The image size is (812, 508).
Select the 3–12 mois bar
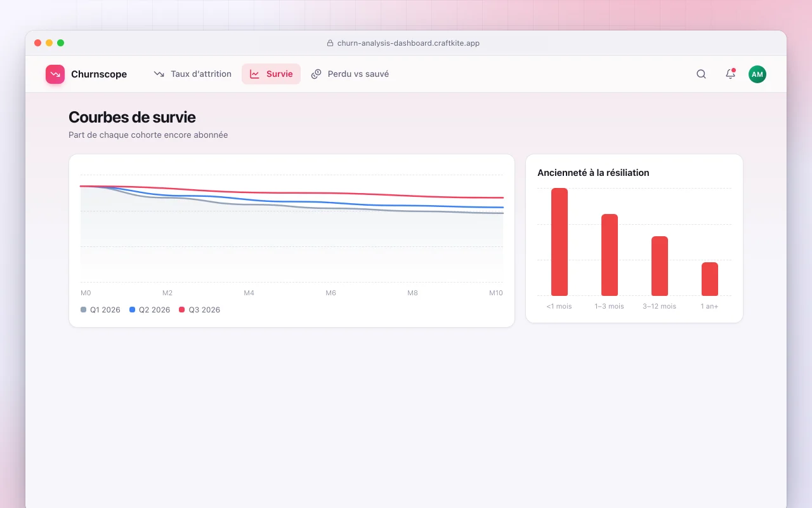click(660, 266)
